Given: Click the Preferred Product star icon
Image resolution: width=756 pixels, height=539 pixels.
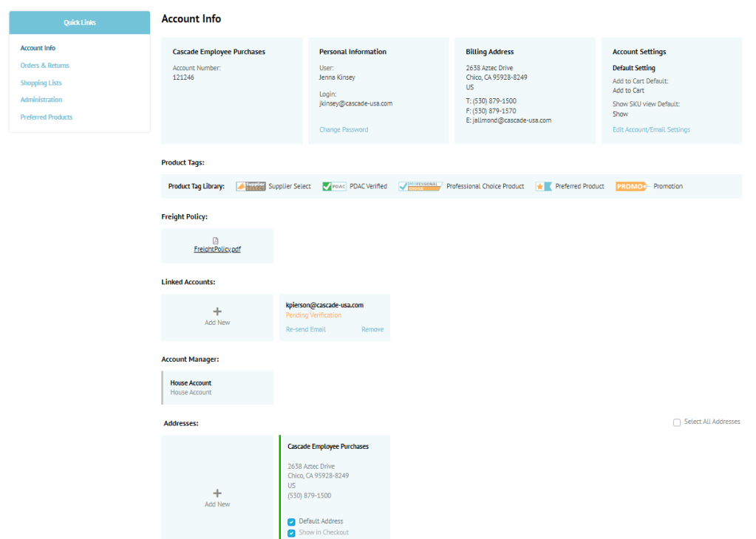Looking at the screenshot, I should tap(543, 186).
